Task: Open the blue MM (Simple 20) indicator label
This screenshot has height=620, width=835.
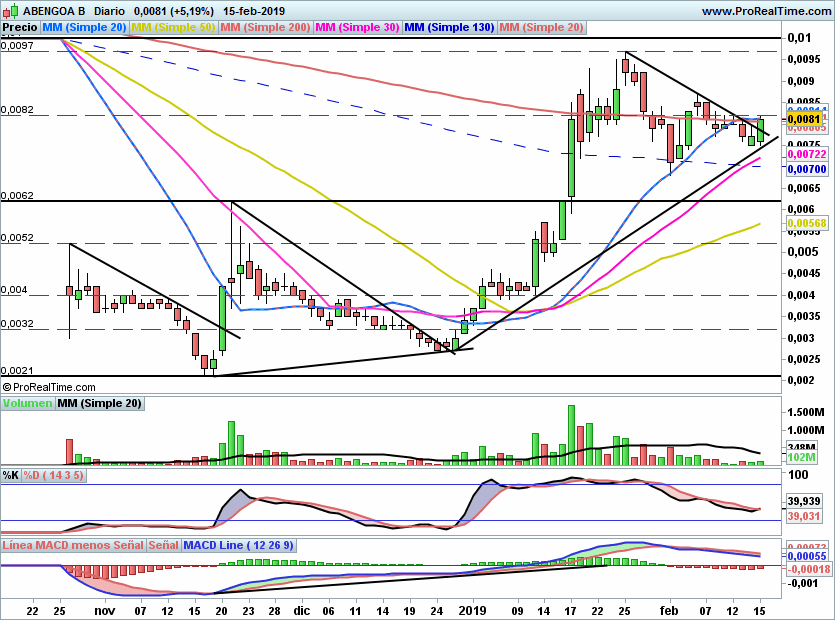Action: (84, 27)
